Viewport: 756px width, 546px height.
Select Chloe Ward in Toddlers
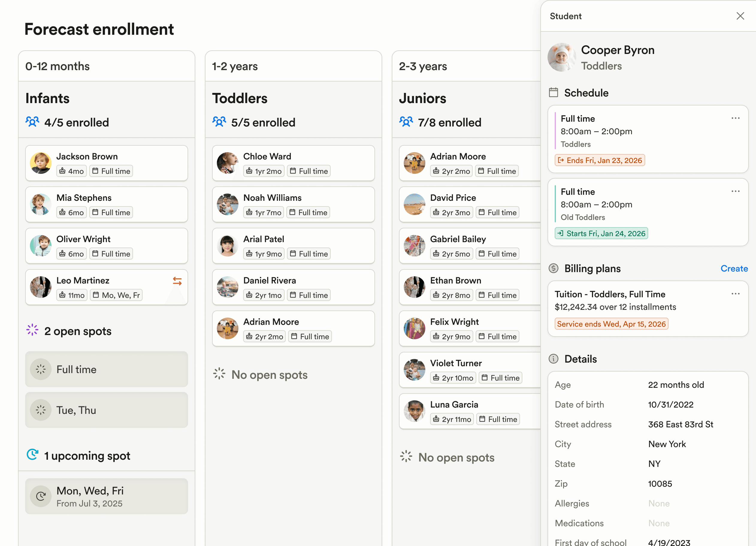[293, 163]
